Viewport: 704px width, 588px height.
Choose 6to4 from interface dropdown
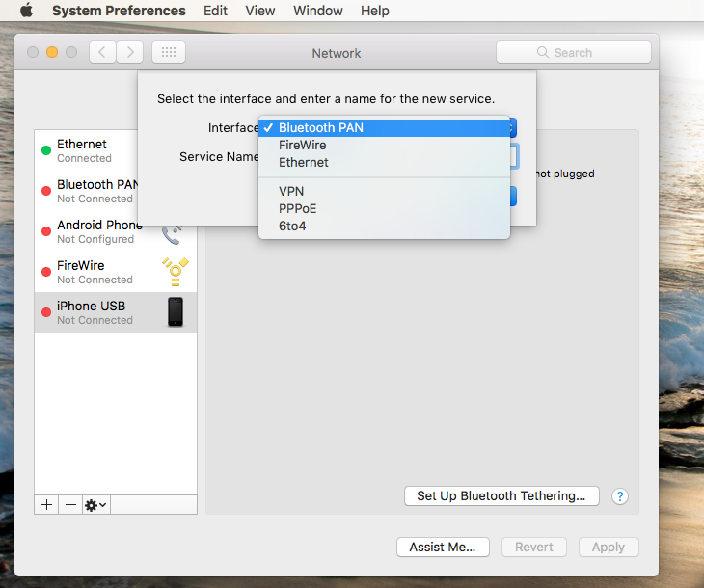tap(385, 226)
